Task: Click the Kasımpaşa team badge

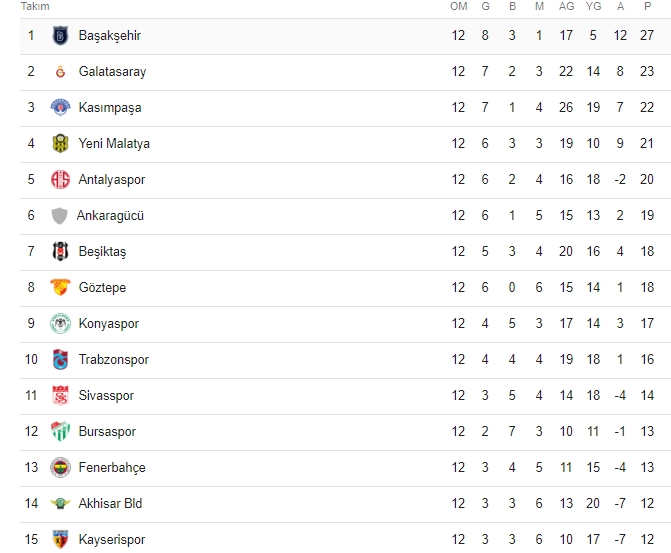Action: pos(60,108)
